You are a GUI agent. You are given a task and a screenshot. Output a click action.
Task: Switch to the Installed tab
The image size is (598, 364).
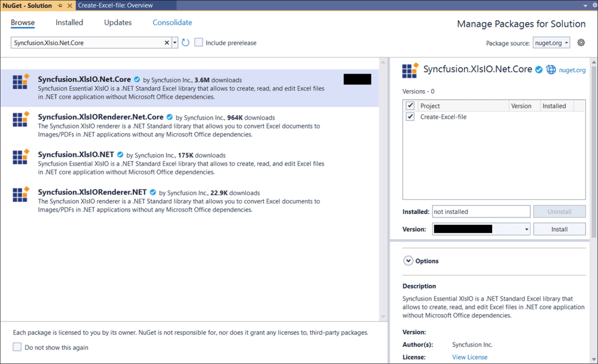pos(69,23)
